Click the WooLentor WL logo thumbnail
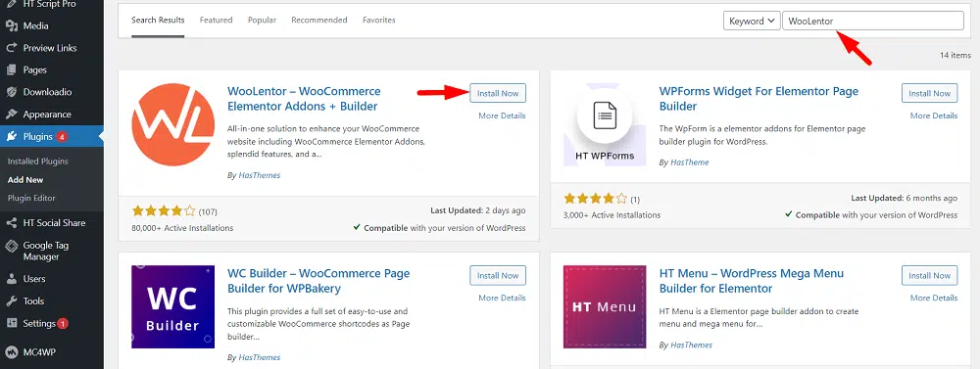This screenshot has width=980, height=369. pyautogui.click(x=173, y=124)
